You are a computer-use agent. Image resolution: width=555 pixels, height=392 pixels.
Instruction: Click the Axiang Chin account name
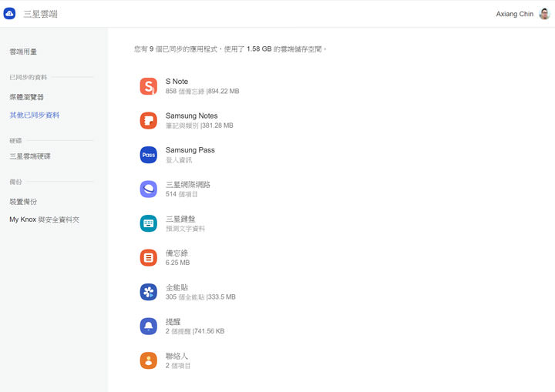point(516,14)
